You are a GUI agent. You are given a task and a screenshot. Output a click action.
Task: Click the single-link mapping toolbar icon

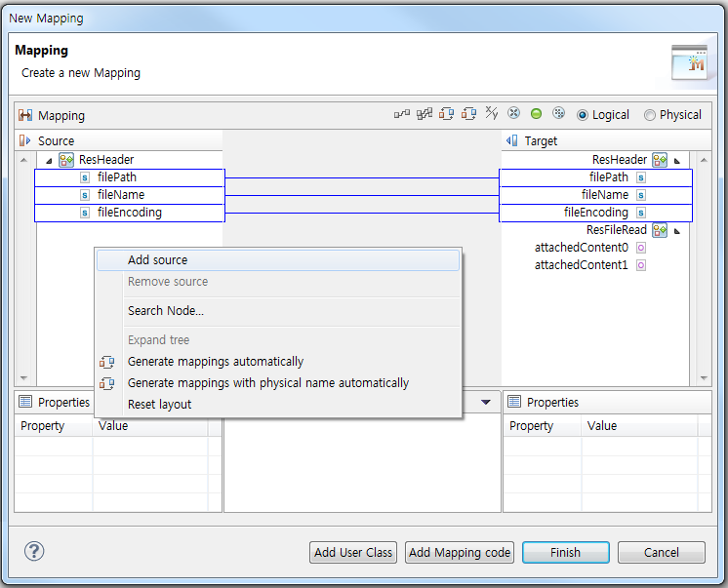tap(402, 114)
